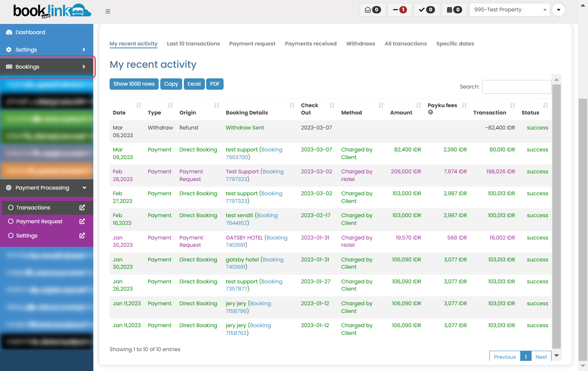Screen dimensions: 588x371
Task: Toggle the hamburger sidebar menu icon
Action: (x=108, y=11)
